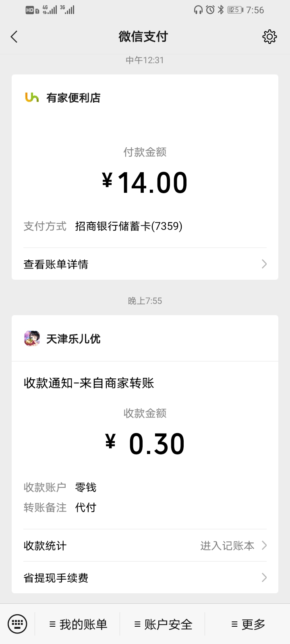Open the 我的账单 menu

[x=78, y=624]
